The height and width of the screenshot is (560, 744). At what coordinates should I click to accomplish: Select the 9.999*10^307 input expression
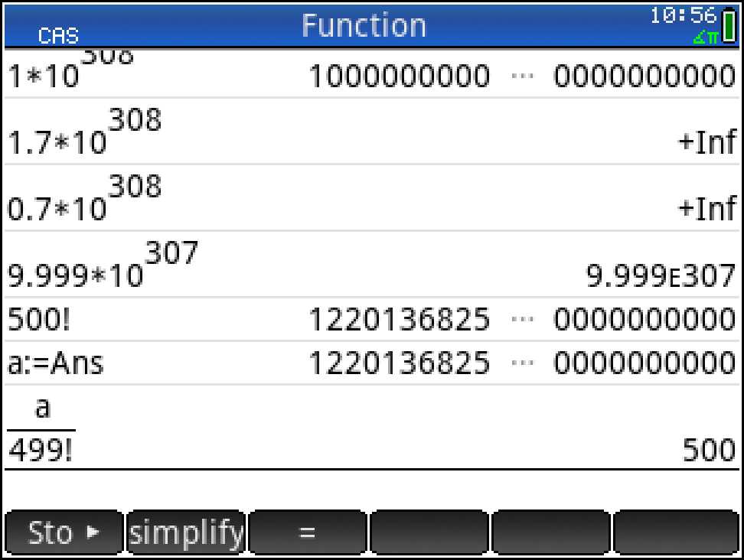tap(103, 265)
